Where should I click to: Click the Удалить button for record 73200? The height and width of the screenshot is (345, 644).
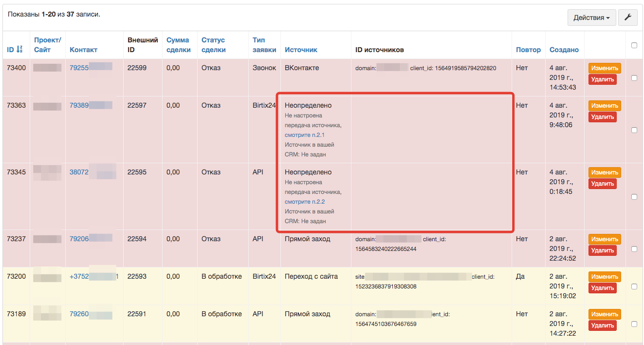point(603,287)
